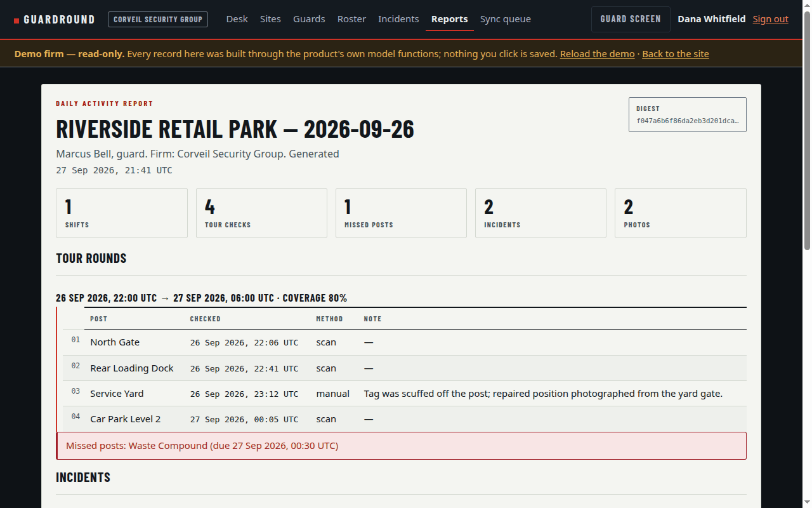The image size is (812, 508).
Task: Go to the Desk menu
Action: click(237, 19)
